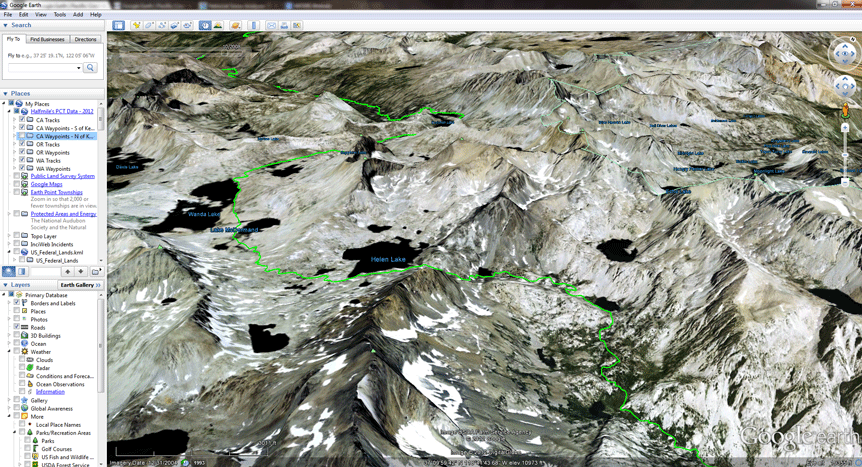862x467 pixels.
Task: Switch to the Directions tab
Action: (x=85, y=40)
